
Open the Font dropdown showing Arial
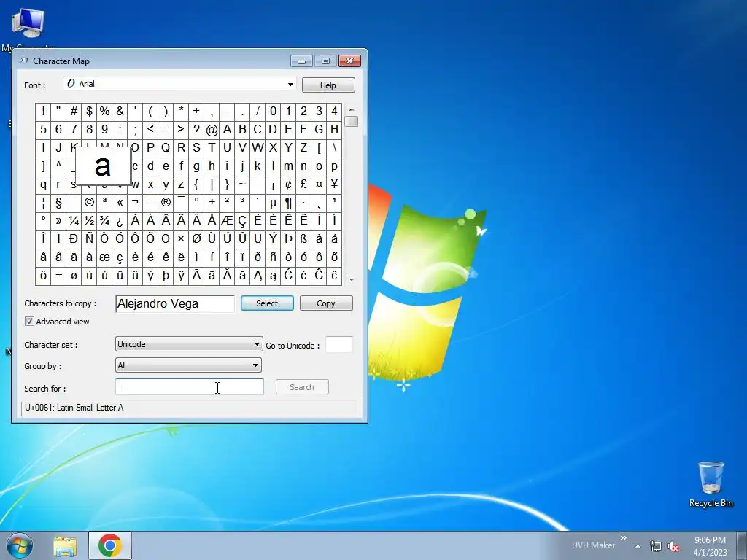[179, 84]
